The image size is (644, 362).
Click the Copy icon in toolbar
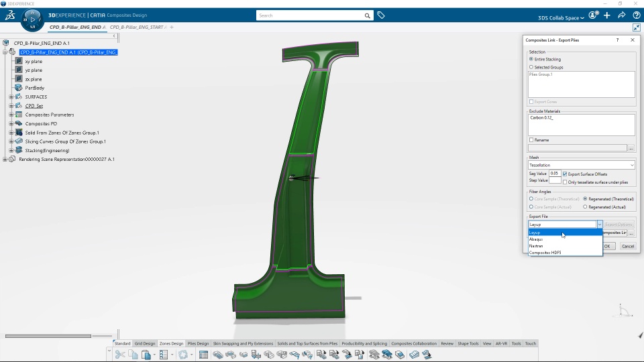point(133,354)
